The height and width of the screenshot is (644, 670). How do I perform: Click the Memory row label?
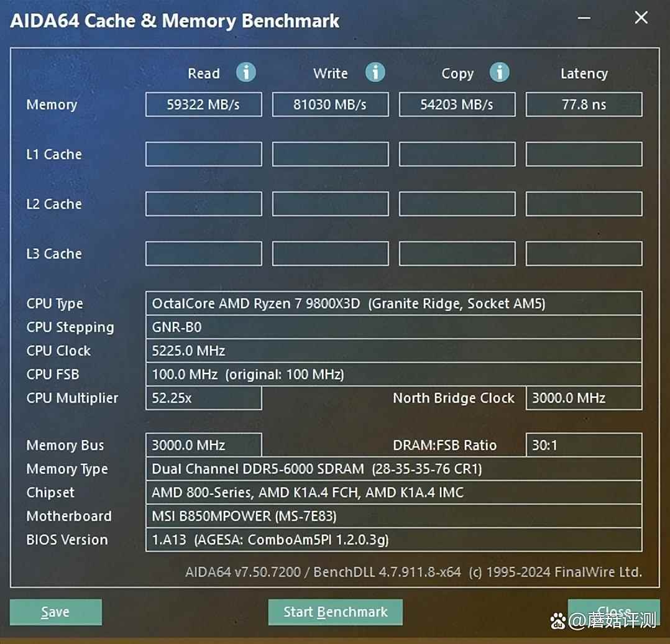52,104
